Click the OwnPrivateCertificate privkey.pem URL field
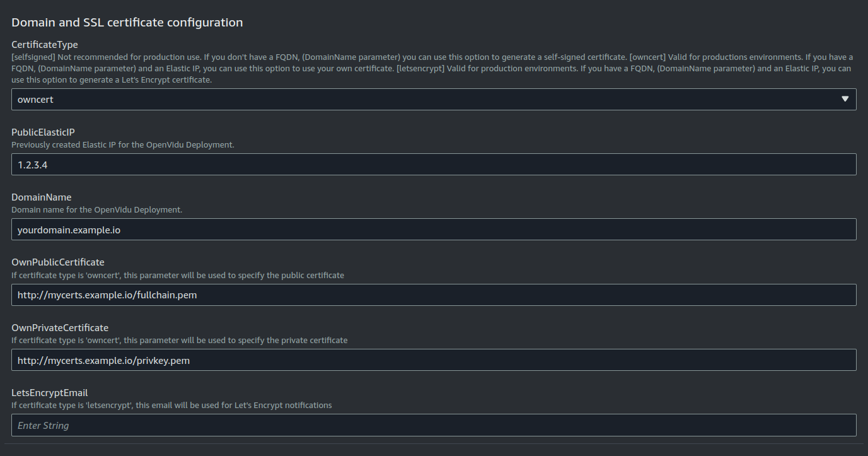Image resolution: width=868 pixels, height=456 pixels. coord(434,360)
